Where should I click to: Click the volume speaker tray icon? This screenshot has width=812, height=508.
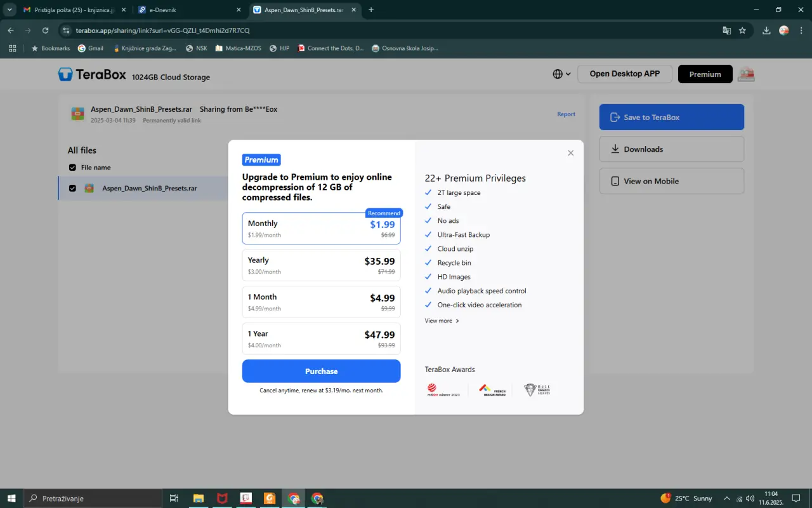750,498
